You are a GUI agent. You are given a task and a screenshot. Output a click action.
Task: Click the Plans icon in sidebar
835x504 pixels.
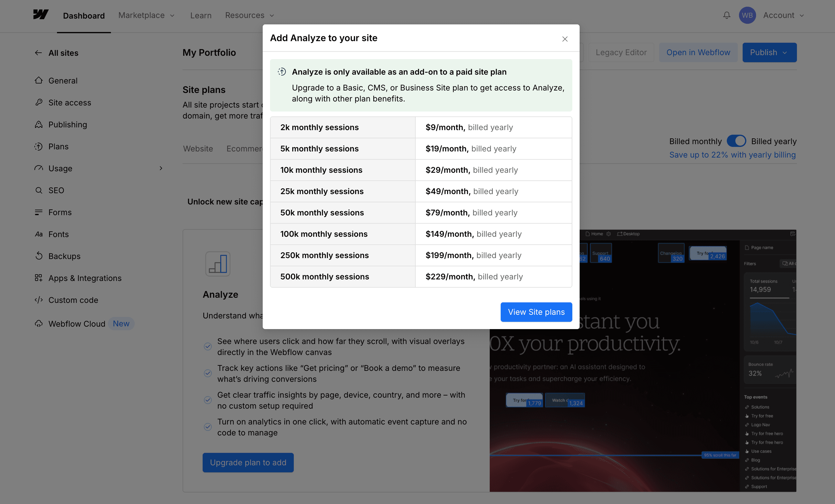[x=39, y=147]
